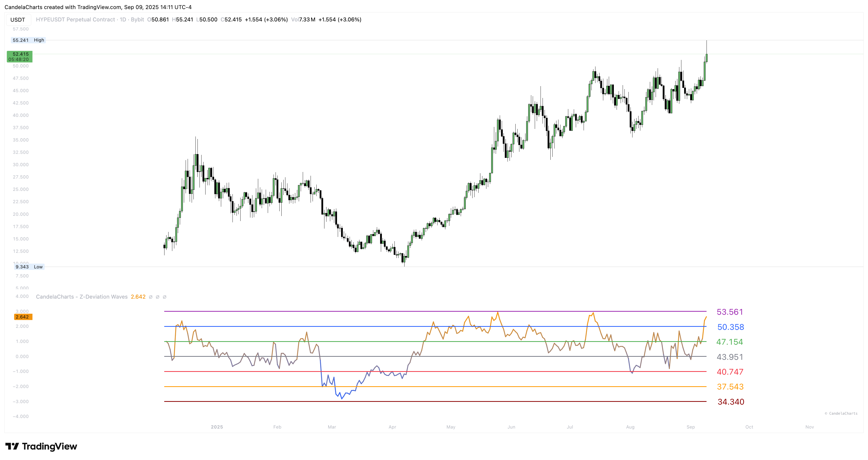The height and width of the screenshot is (460, 868).
Task: Click the Vol 7.33 M volume readout
Action: (x=303, y=20)
